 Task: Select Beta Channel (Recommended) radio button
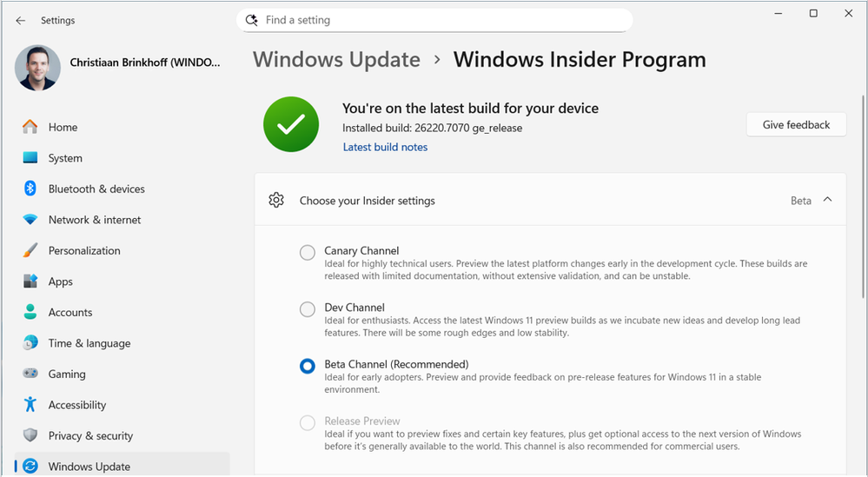(308, 366)
